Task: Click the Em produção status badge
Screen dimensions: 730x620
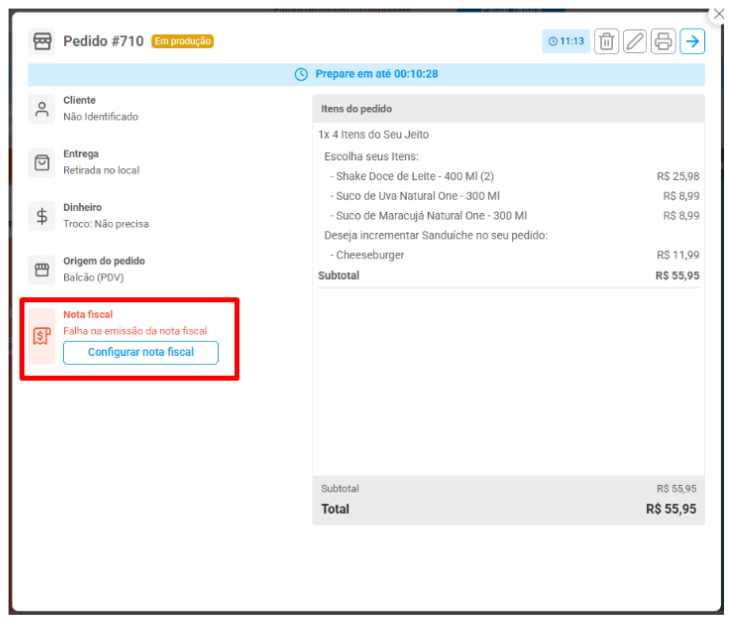Action: (x=182, y=42)
